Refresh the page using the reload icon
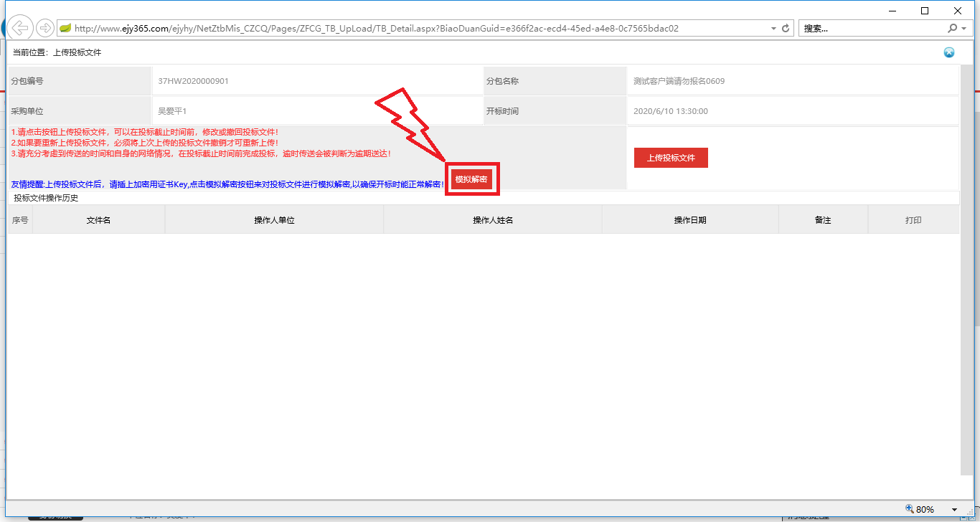Image resolution: width=980 pixels, height=522 pixels. [786, 29]
